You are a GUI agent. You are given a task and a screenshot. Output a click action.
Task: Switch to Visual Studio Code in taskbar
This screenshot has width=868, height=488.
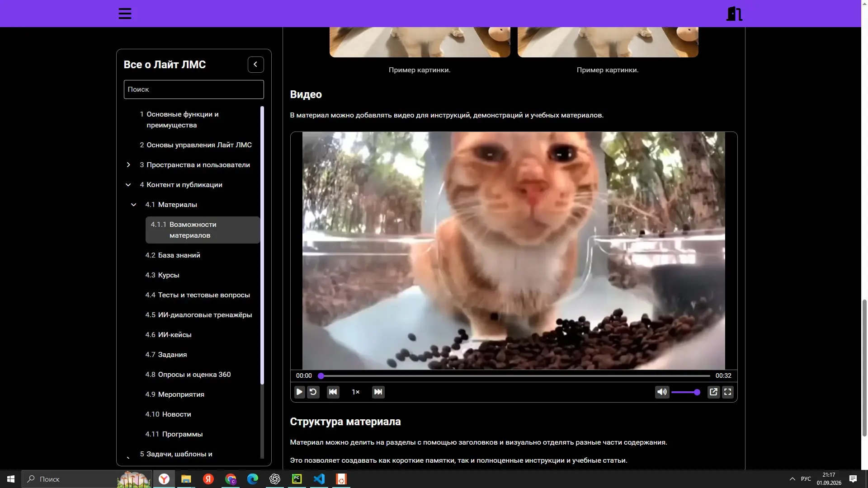tap(319, 479)
